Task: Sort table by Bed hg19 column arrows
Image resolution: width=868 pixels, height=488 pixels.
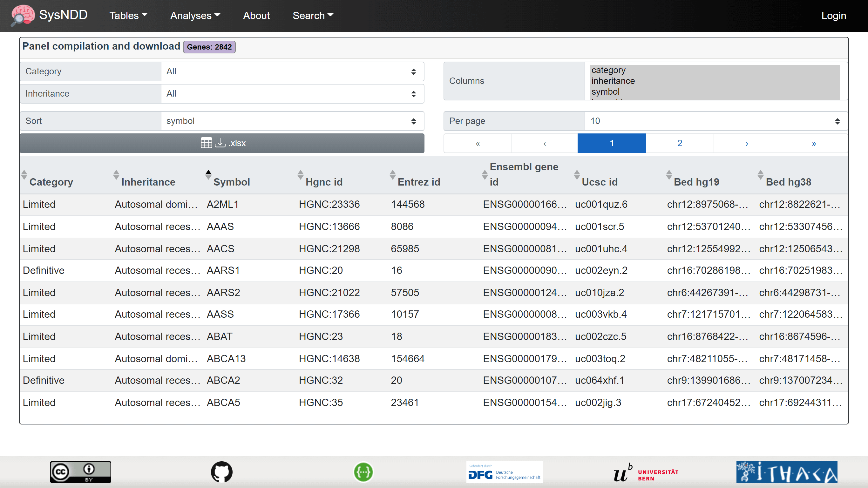Action: point(669,174)
